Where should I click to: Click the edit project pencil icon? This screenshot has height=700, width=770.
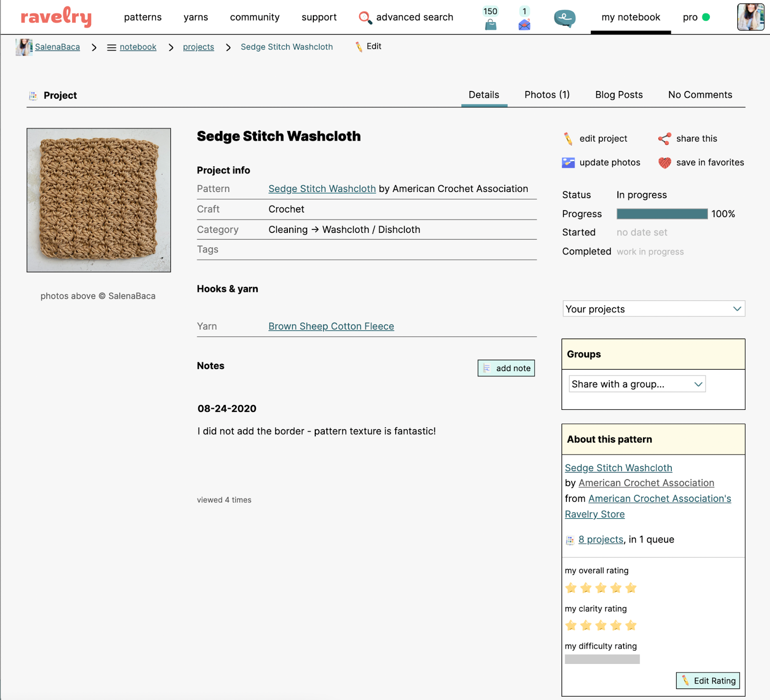pyautogui.click(x=568, y=139)
